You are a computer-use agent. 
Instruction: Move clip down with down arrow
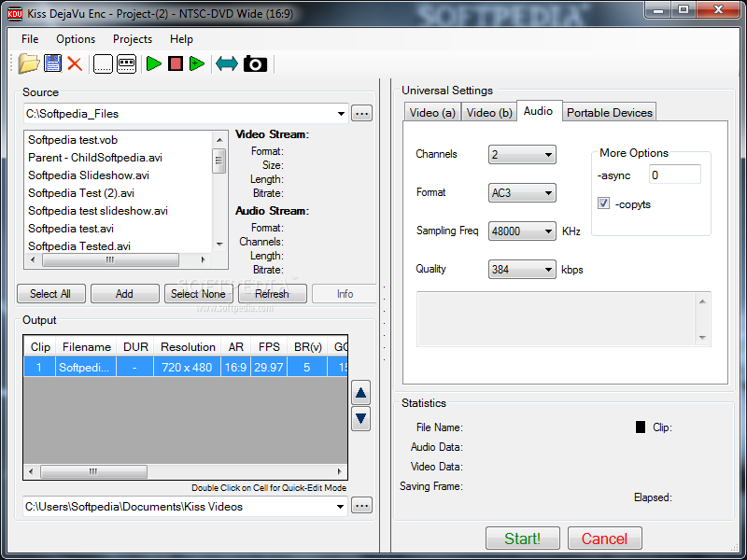(360, 418)
